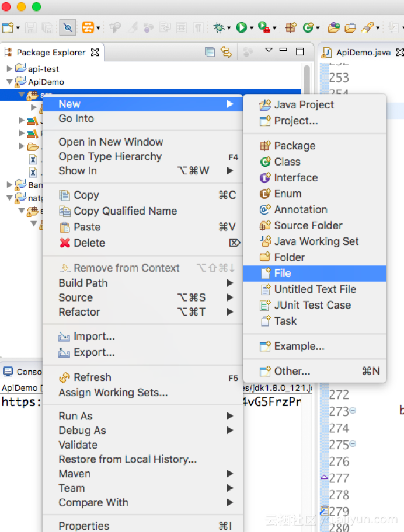This screenshot has width=404, height=532.
Task: Open the Run configurations dropdown arrow
Action: pyautogui.click(x=252, y=28)
